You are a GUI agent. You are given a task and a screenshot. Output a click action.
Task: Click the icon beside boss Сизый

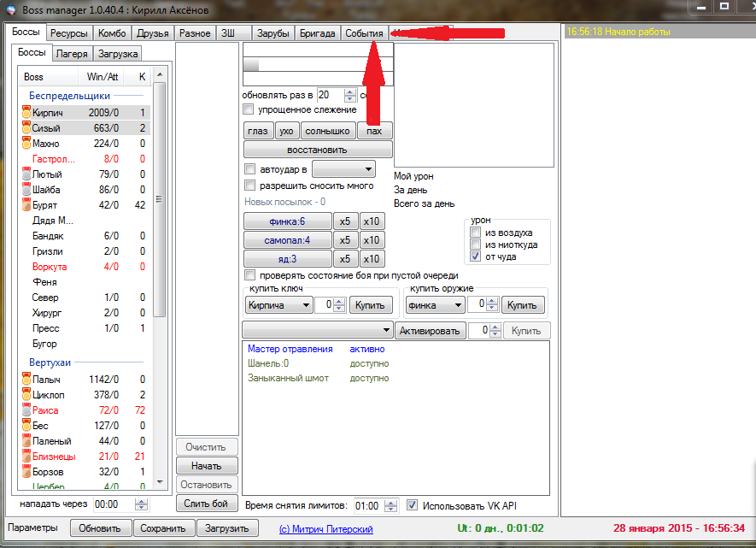pos(26,128)
